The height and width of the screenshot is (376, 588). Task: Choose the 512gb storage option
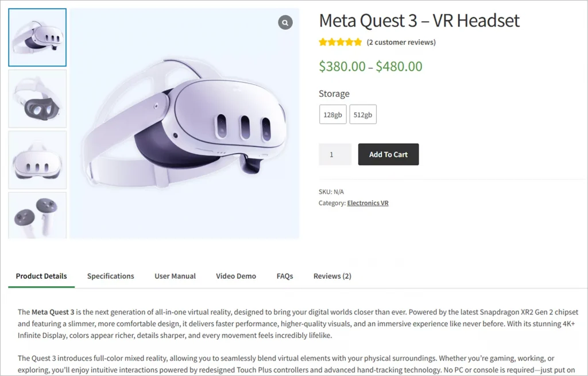tap(363, 114)
